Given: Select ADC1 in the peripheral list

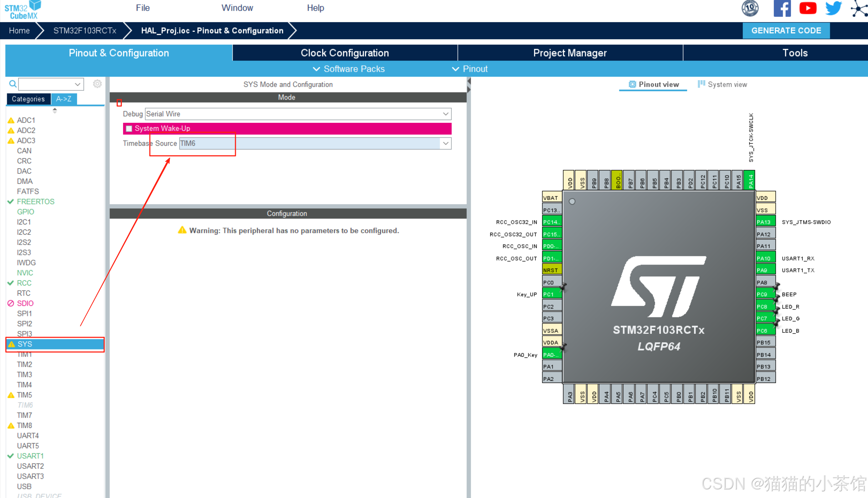Looking at the screenshot, I should (26, 120).
